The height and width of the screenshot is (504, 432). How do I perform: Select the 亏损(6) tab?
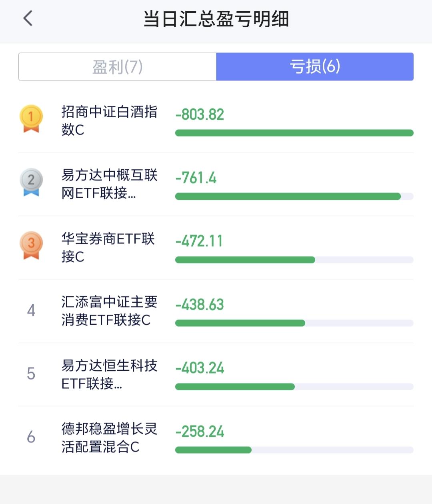coord(315,66)
